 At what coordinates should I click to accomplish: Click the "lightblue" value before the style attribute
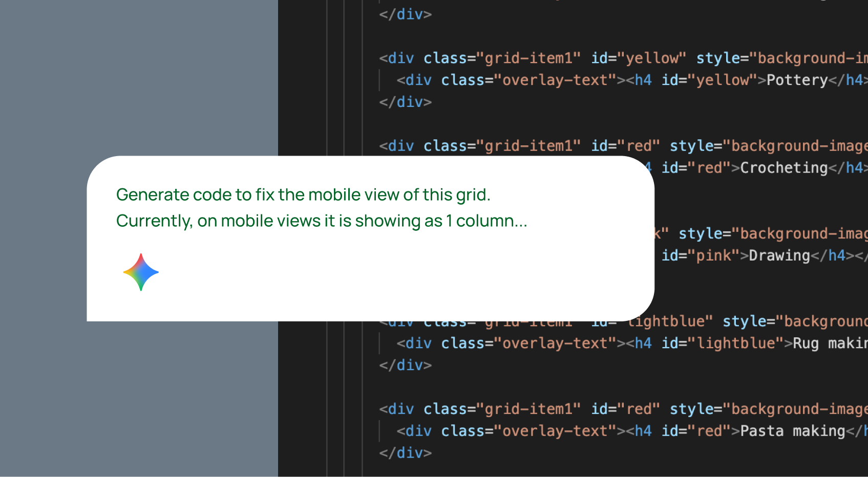671,321
